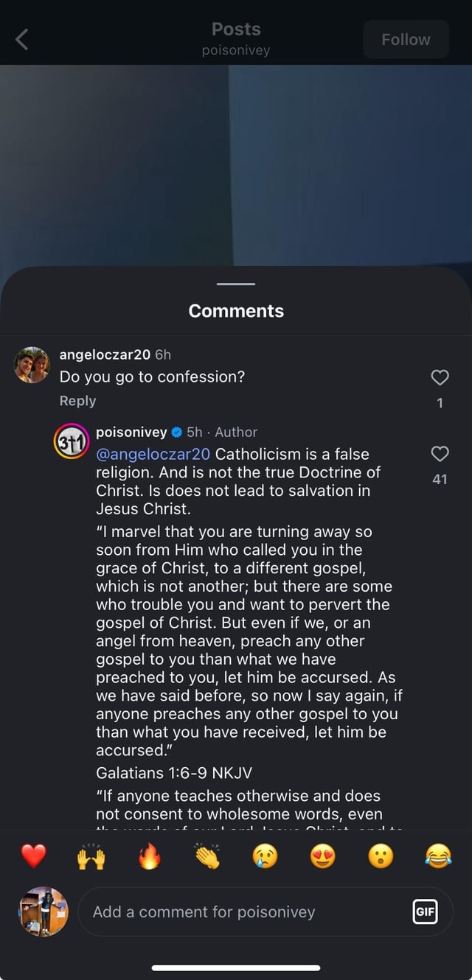This screenshot has height=980, width=472.
Task: Tap the comments sheet drag handle
Action: tap(236, 284)
